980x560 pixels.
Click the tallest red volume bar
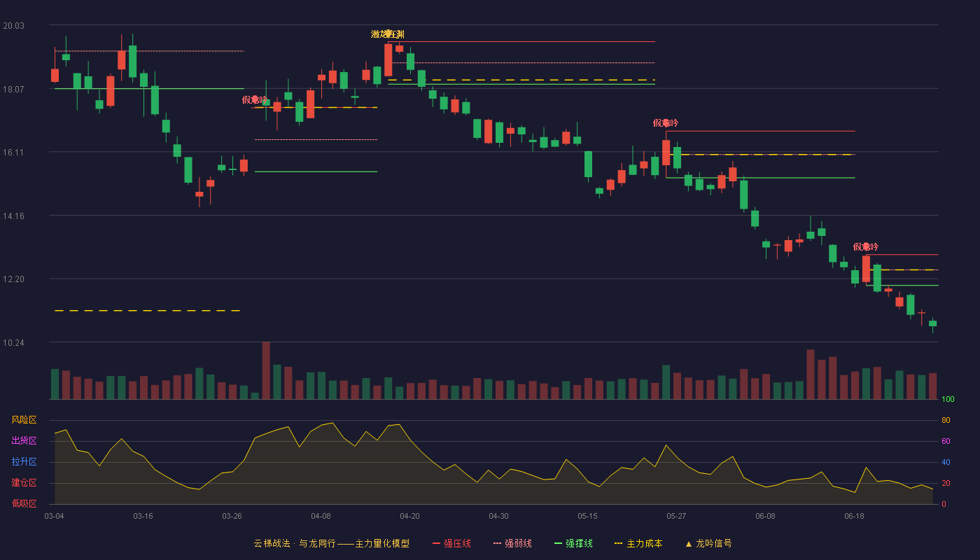tap(266, 370)
